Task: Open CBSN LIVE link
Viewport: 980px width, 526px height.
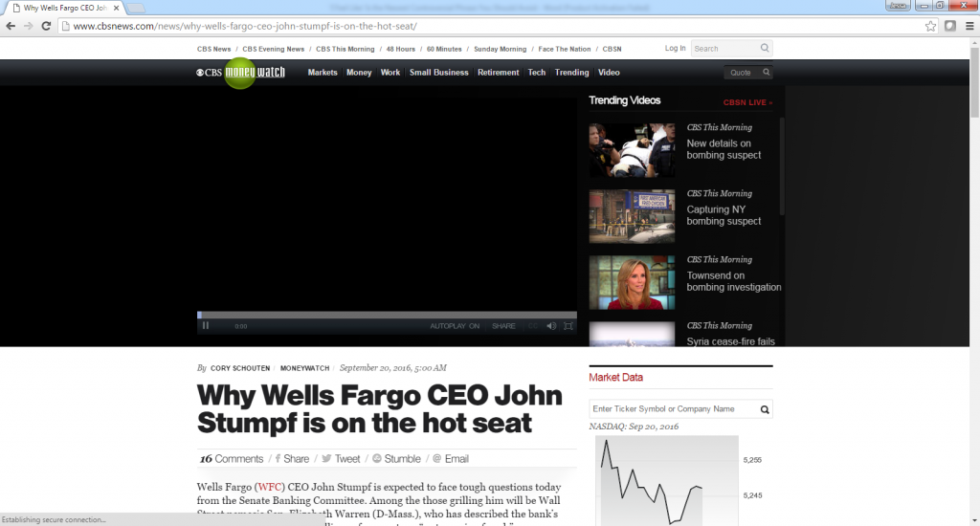Action: (x=747, y=102)
